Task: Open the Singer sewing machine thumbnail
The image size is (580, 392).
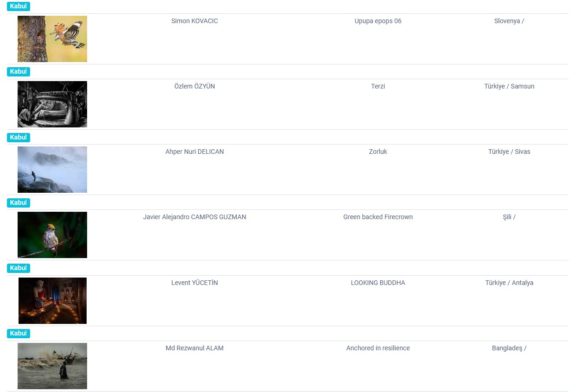Action: pos(52,104)
